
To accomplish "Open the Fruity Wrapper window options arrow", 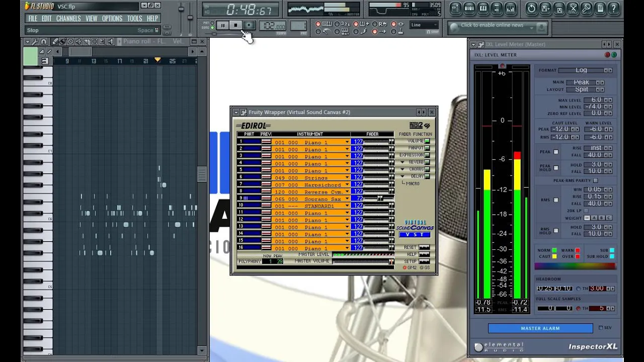I will point(236,112).
